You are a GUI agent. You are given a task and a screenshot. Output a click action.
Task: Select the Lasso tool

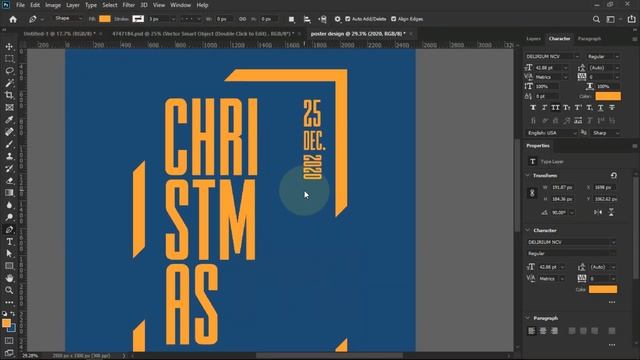coord(9,71)
